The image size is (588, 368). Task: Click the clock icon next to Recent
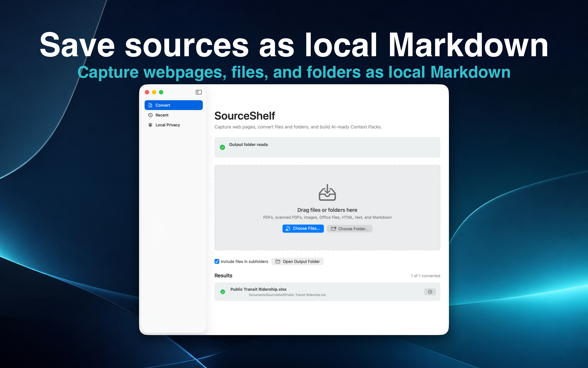click(x=150, y=115)
